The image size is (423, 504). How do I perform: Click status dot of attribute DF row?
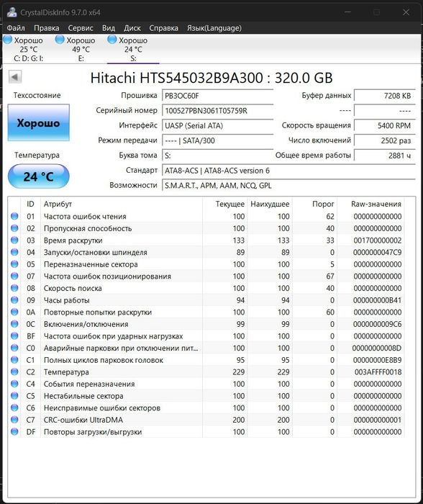(14, 432)
